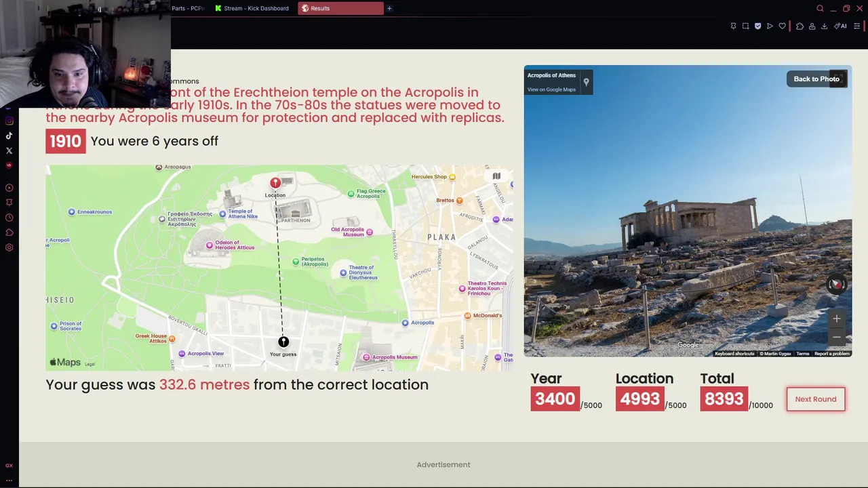Select Temple of Athena Nike on map
868x488 pixels.
[237, 213]
